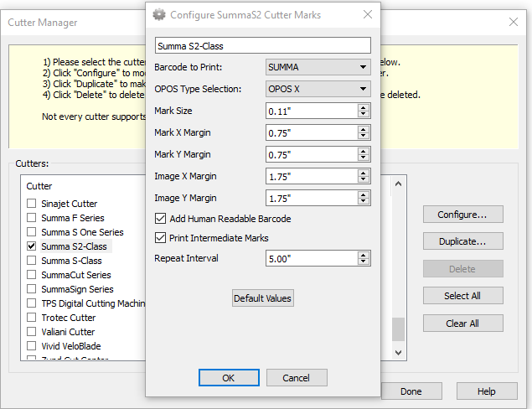
Task: Increase Mark X Margin with up arrow
Action: click(364, 129)
